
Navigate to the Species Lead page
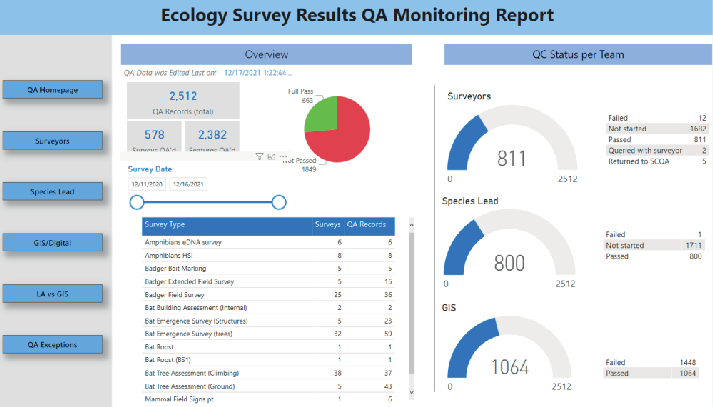click(x=53, y=191)
